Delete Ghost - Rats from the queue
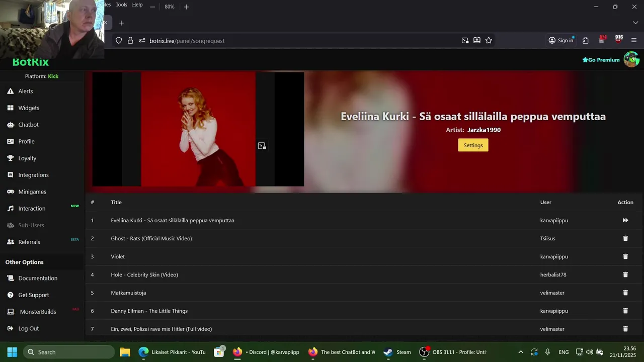Image resolution: width=644 pixels, height=362 pixels. [x=625, y=238]
